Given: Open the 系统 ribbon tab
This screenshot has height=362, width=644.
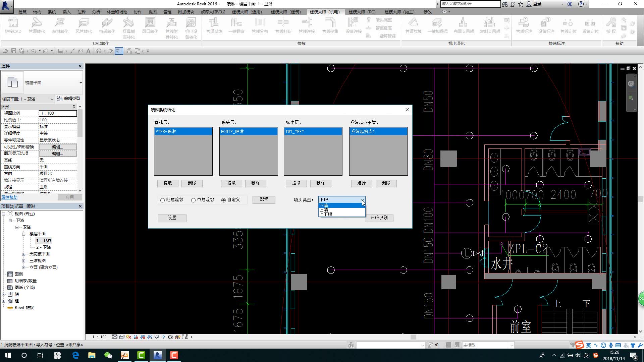Looking at the screenshot, I should tap(52, 12).
